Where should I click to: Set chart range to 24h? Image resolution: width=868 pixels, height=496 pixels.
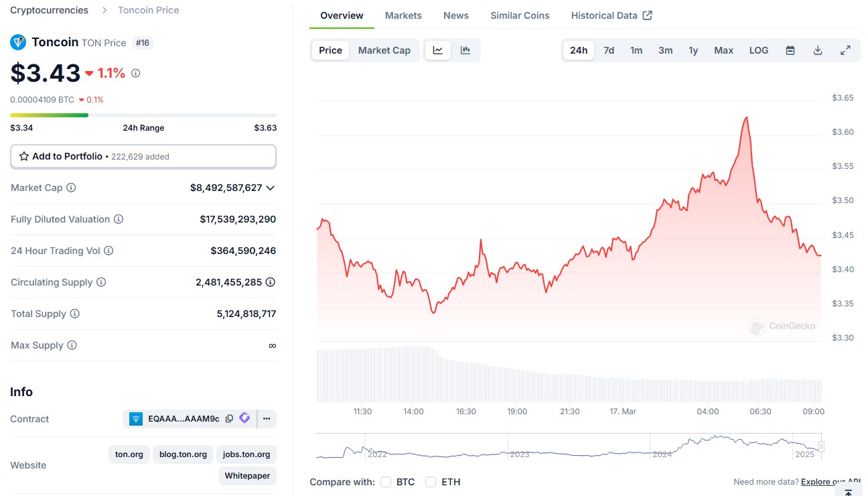[x=579, y=50]
